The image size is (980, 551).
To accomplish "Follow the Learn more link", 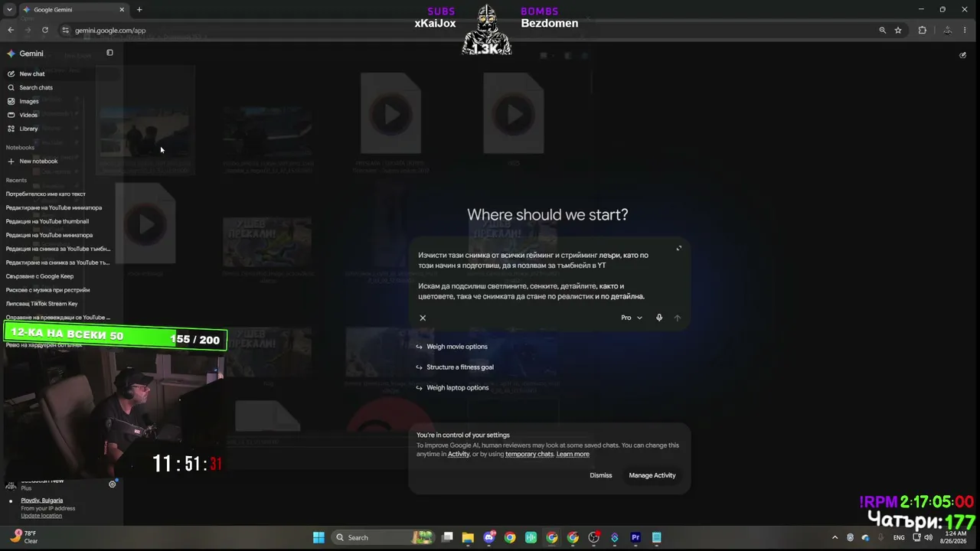I will [x=573, y=455].
